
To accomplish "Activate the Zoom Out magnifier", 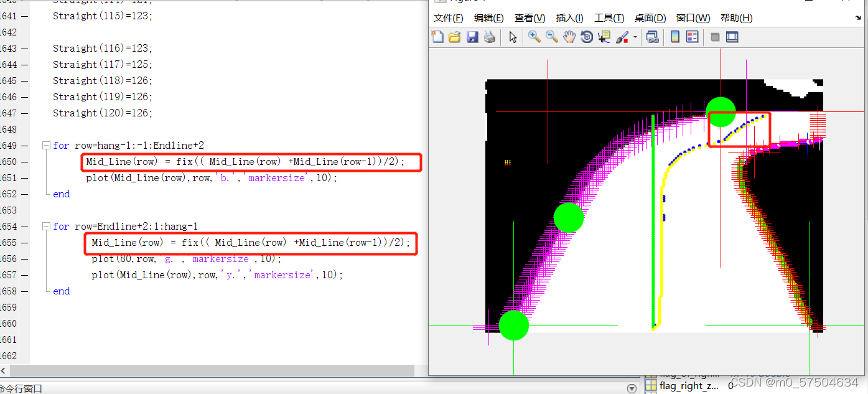I will tap(552, 37).
